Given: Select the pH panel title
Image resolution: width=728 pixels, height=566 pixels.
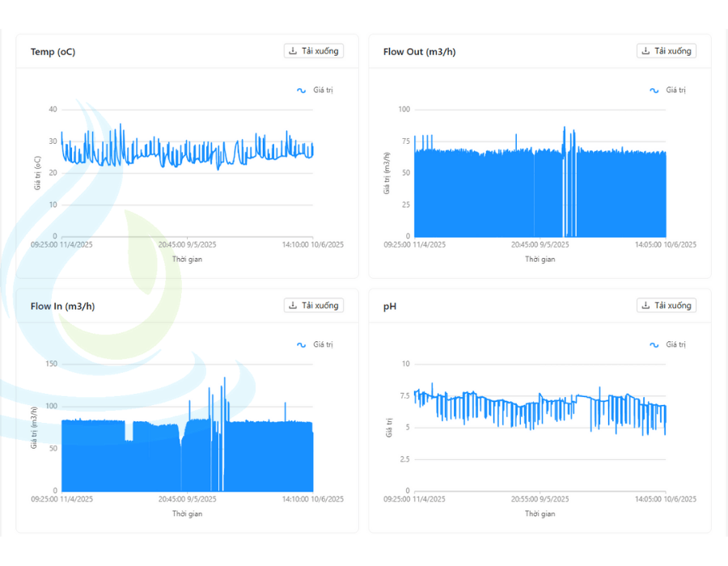Looking at the screenshot, I should pyautogui.click(x=390, y=306).
